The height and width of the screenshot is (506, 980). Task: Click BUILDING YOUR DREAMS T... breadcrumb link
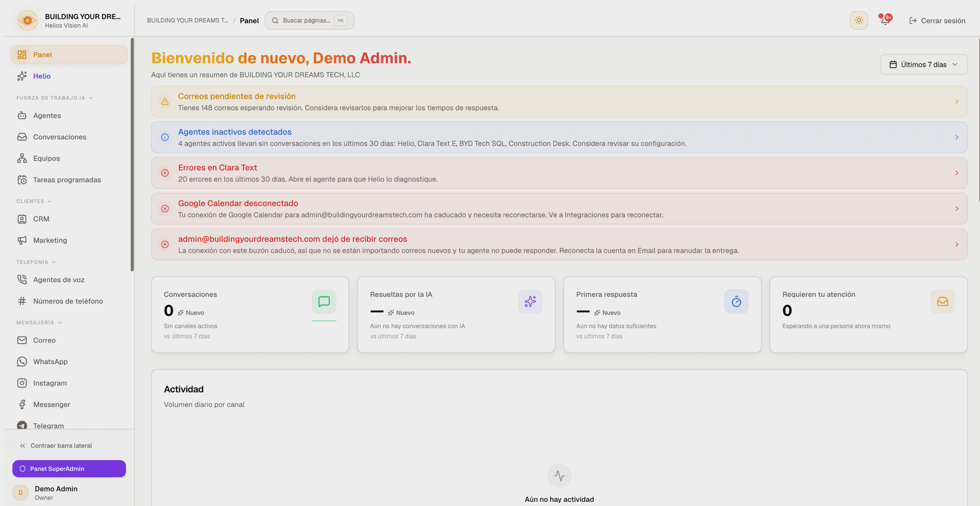click(187, 20)
